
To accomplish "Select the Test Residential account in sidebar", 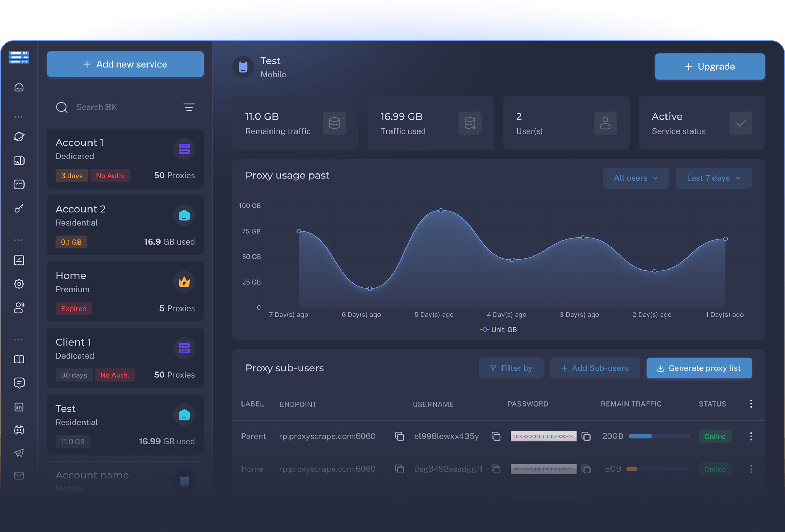I will [x=125, y=424].
